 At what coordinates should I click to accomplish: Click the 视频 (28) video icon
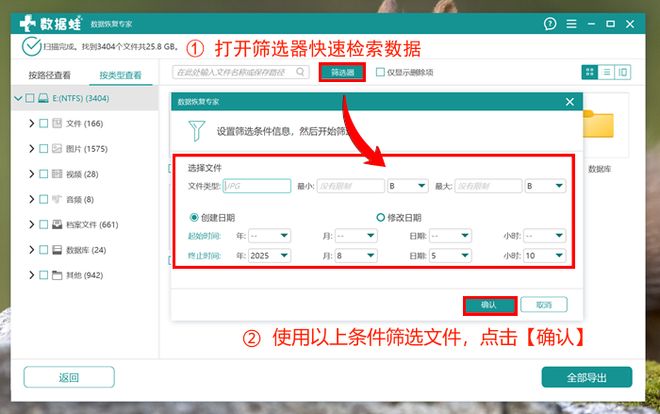click(x=57, y=174)
